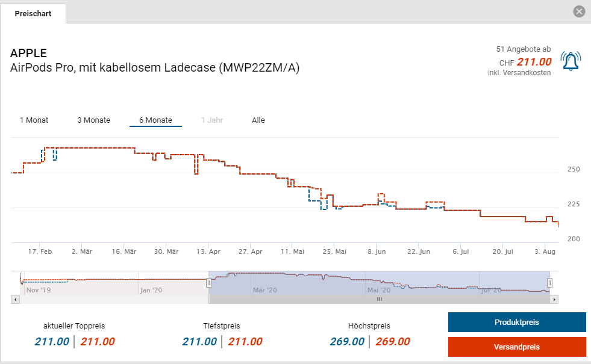Viewport: 591px width, 364px height.
Task: Grab the left navigator range handle
Action: point(208,283)
